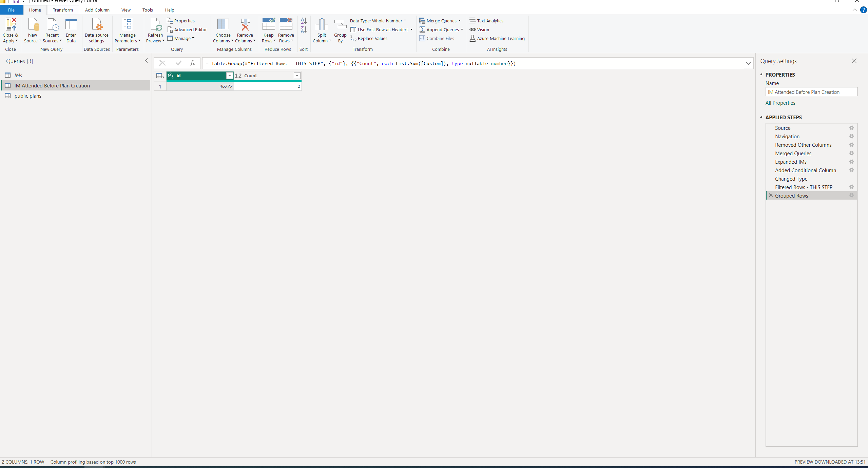Screen dimensions: 868x468
Task: Select the public plans query
Action: coord(76,96)
